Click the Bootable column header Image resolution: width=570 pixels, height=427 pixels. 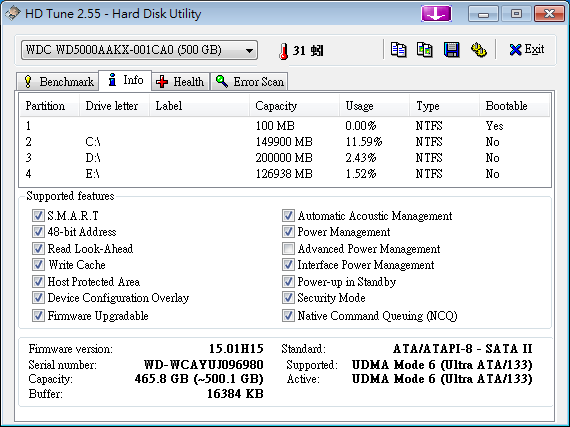point(514,106)
